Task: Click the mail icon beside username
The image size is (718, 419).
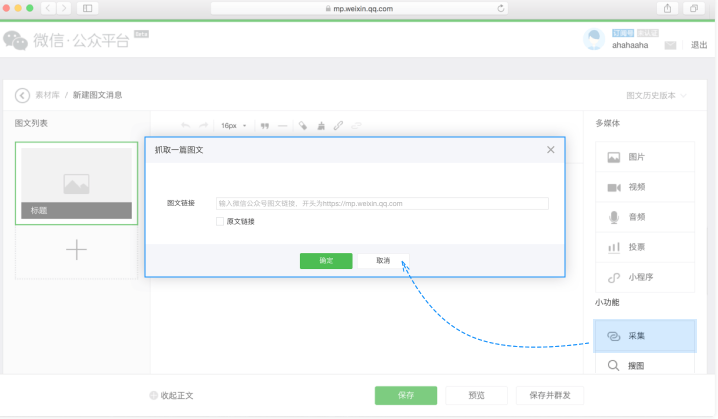Action: (x=670, y=45)
